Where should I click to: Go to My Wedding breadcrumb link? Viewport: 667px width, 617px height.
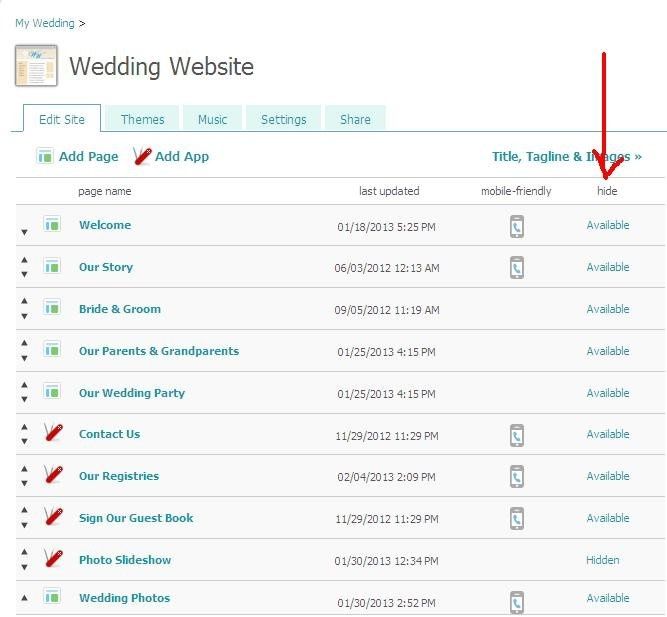(x=44, y=23)
